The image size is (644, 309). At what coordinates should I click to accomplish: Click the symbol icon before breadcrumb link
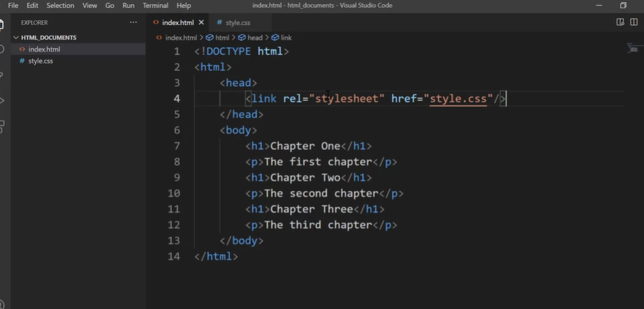tap(275, 38)
